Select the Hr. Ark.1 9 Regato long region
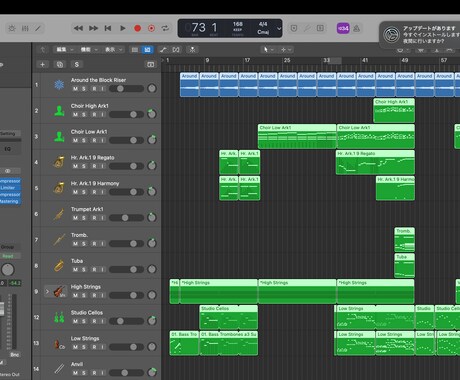The image size is (460, 380). pyautogui.click(x=375, y=162)
